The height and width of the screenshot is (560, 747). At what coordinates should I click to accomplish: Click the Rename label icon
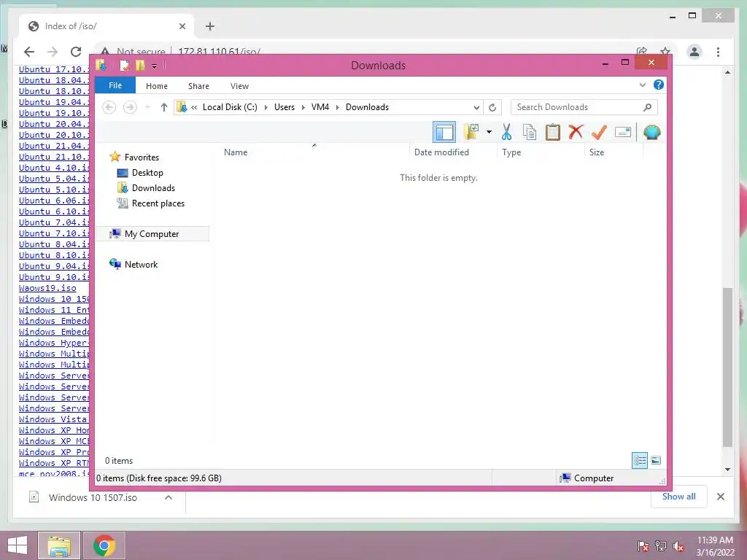623,132
